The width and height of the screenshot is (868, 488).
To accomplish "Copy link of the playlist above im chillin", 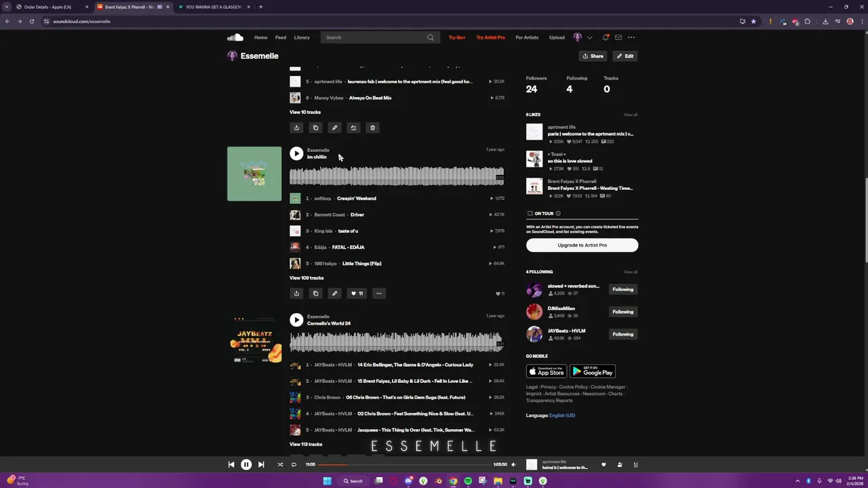I will [x=315, y=127].
